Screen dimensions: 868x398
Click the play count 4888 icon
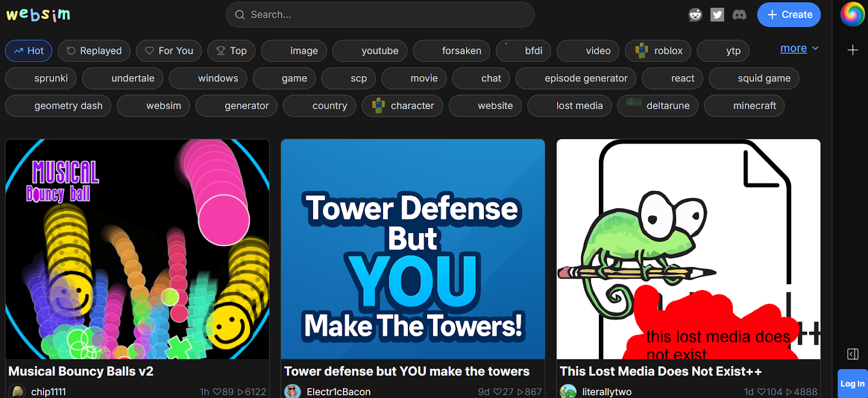[x=801, y=392]
